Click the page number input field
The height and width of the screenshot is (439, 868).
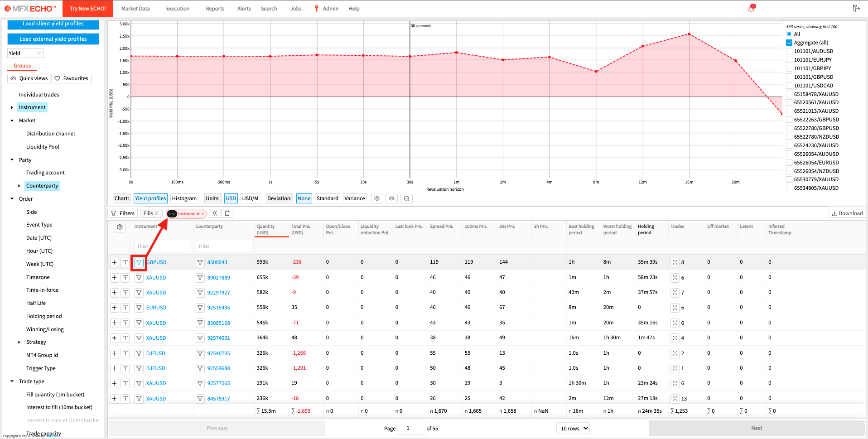tap(411, 428)
